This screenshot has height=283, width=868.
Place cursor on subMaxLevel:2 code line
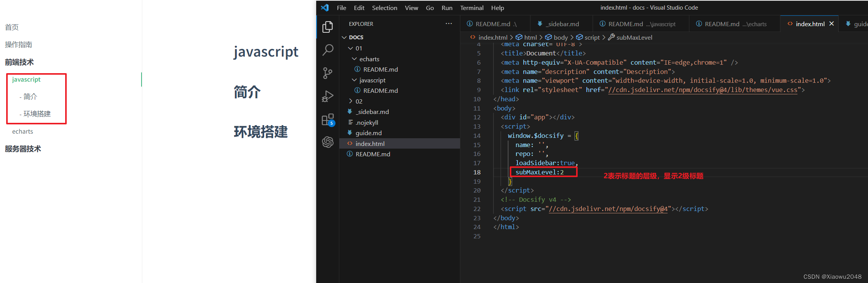tap(539, 172)
